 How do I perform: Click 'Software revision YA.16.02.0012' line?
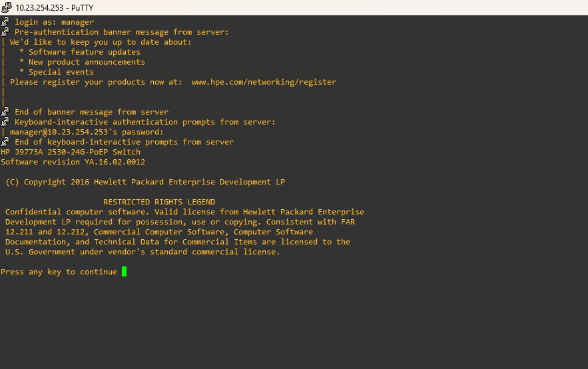tap(73, 162)
